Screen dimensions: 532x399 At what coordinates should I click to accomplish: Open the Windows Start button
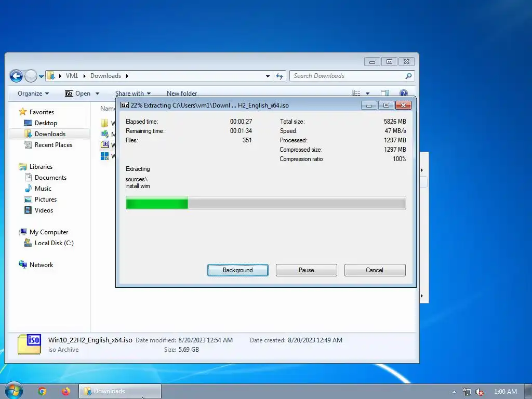pyautogui.click(x=14, y=391)
